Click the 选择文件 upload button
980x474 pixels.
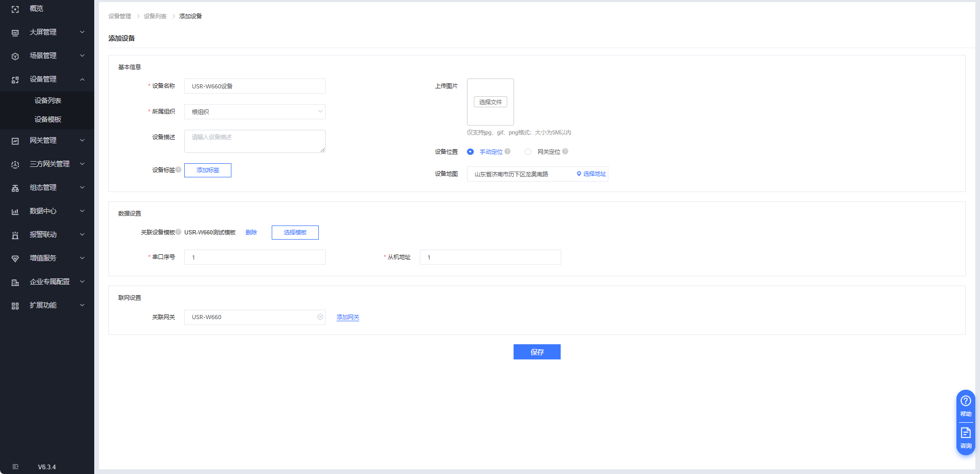[x=490, y=102]
